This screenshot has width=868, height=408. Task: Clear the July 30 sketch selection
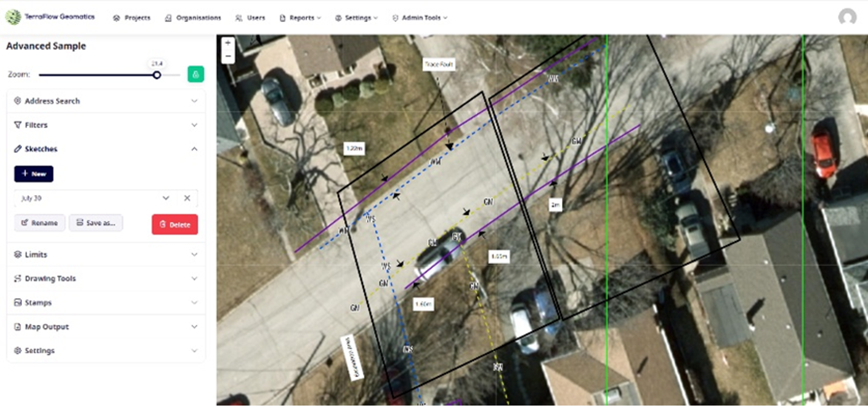[187, 198]
